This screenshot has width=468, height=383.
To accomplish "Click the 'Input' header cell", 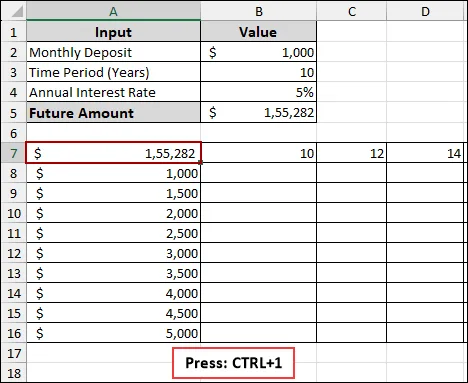I will 113,32.
